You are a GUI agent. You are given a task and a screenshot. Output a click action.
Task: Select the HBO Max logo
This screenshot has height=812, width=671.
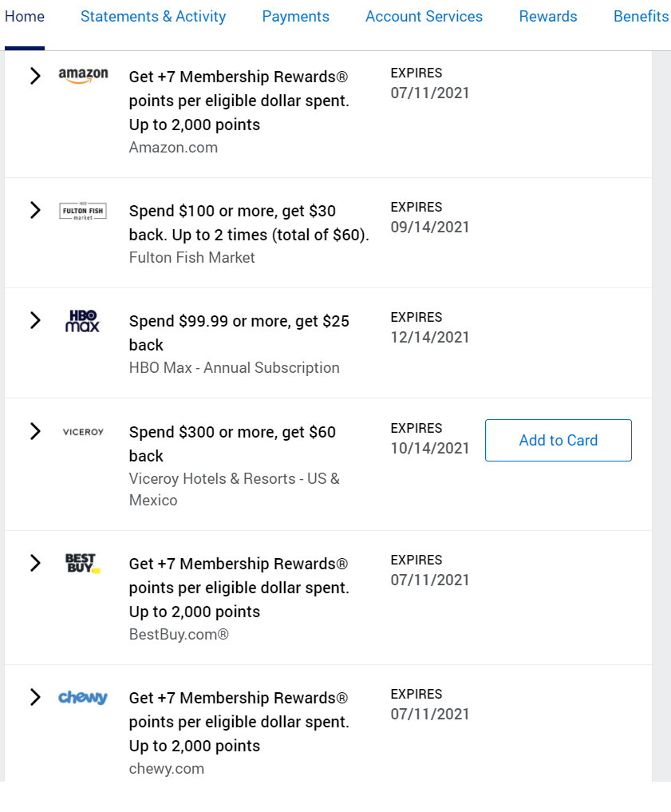[x=83, y=321]
